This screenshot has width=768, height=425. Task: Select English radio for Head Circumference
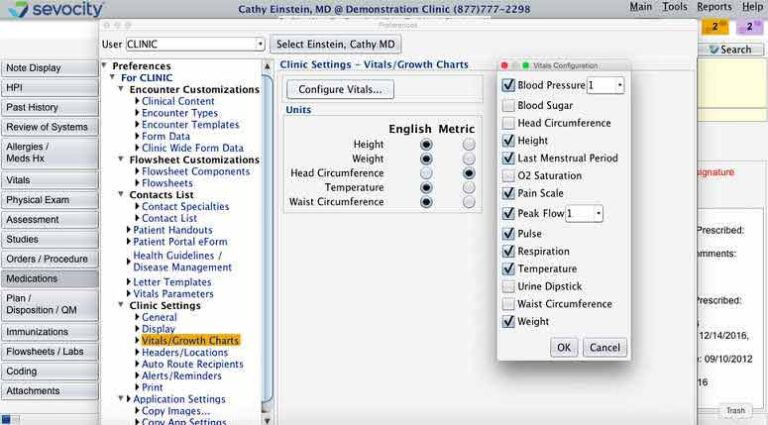point(426,173)
